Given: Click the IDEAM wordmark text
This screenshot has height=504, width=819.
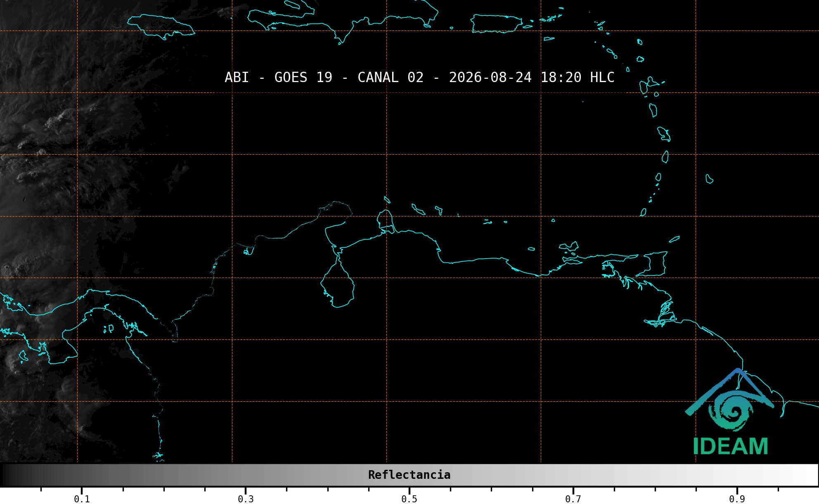Looking at the screenshot, I should (x=730, y=446).
